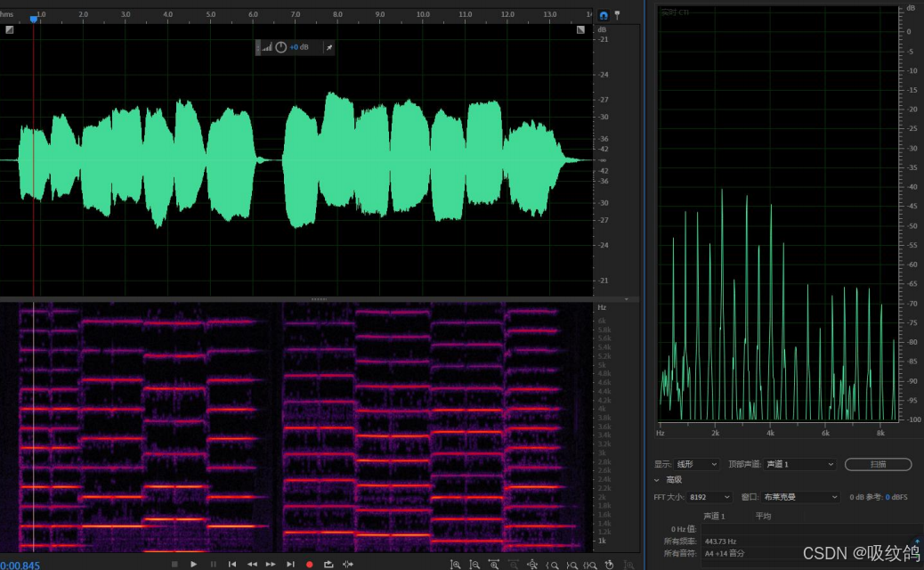Click the +0 dB gain value
Screen dimensions: 924x570
coord(299,47)
